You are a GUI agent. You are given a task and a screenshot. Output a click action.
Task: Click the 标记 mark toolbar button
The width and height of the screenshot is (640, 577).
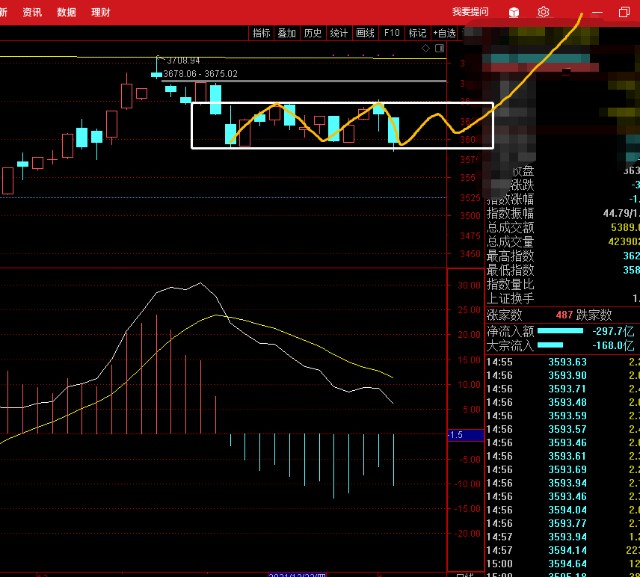[417, 33]
